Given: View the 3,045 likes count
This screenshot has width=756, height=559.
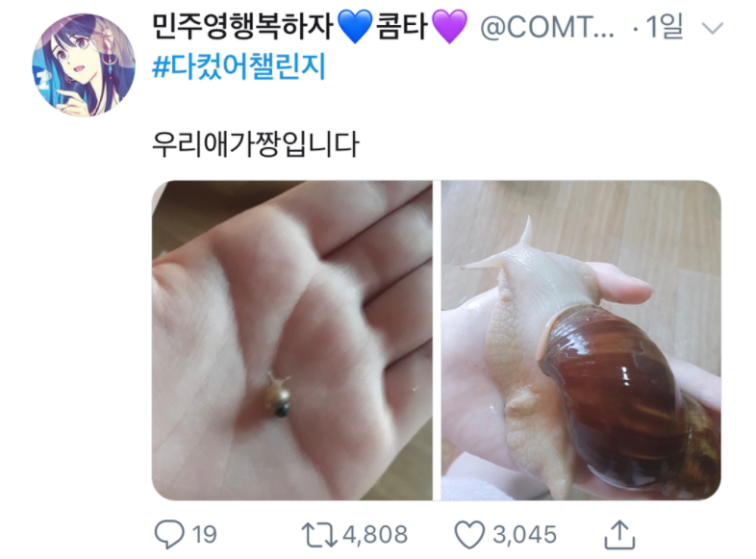Looking at the screenshot, I should point(524,535).
